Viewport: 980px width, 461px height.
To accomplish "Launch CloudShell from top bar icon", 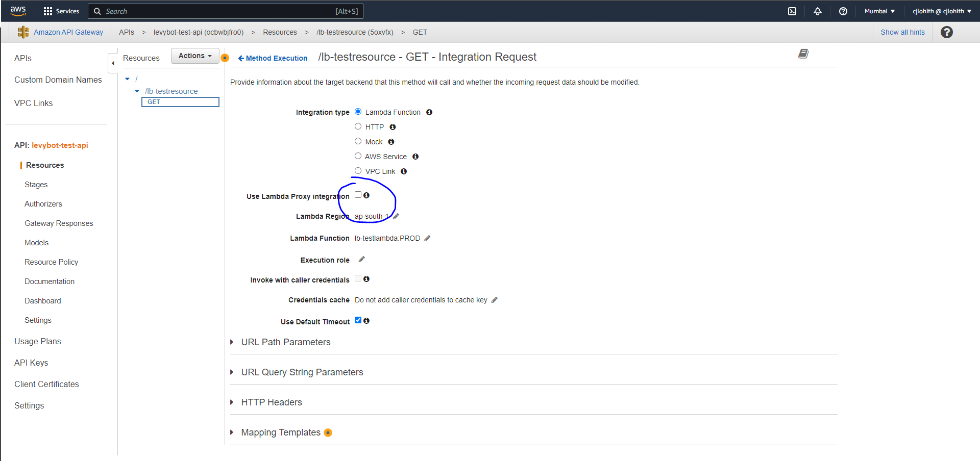I will [792, 11].
